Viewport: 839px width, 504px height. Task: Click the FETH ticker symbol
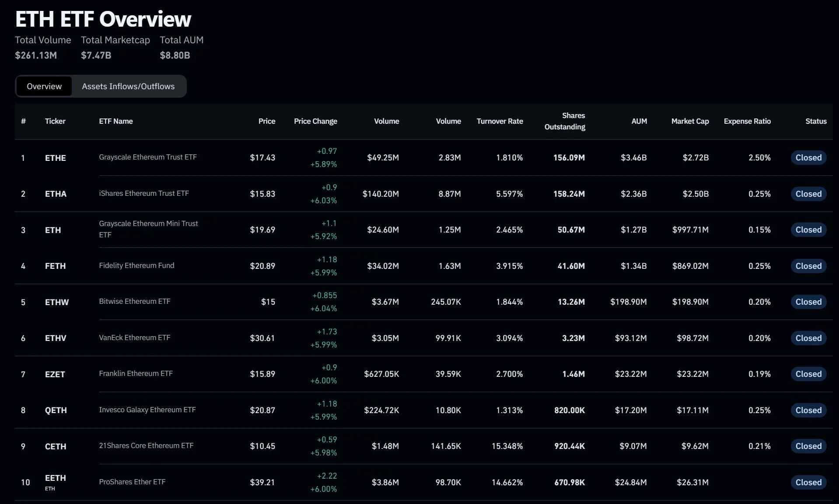point(56,266)
